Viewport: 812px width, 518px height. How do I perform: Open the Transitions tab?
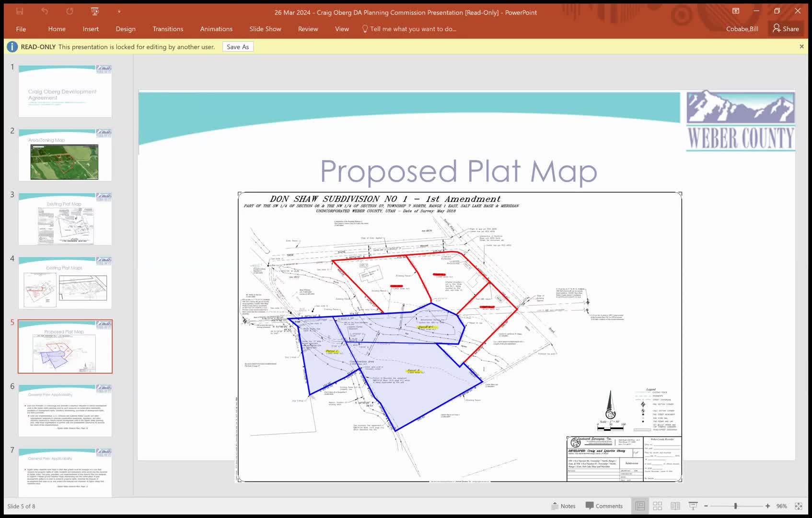[168, 29]
